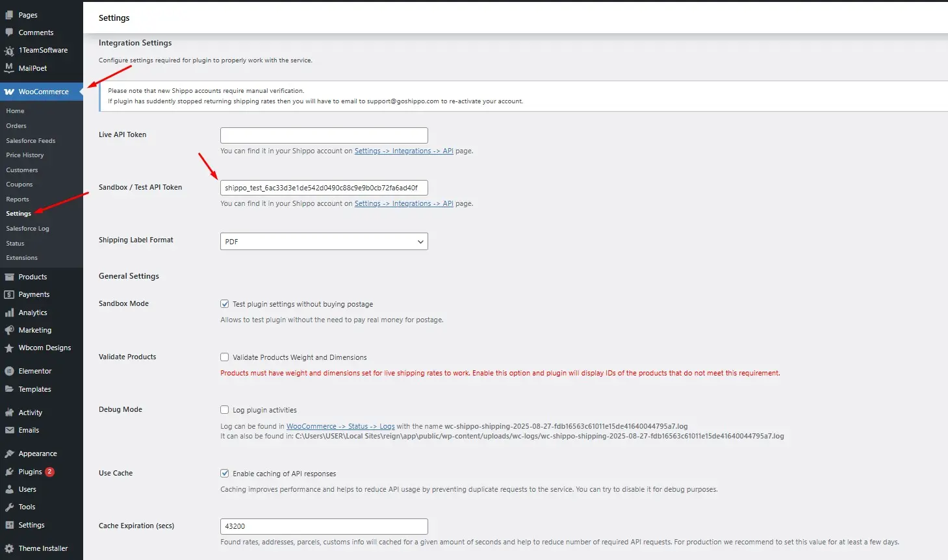Screen dimensions: 948x560
Task: Check the Log plugin activities option
Action: click(224, 409)
